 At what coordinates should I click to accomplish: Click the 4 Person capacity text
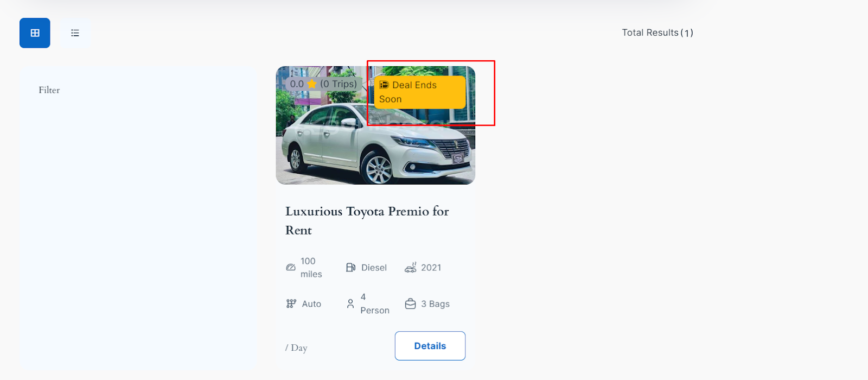[x=375, y=304]
